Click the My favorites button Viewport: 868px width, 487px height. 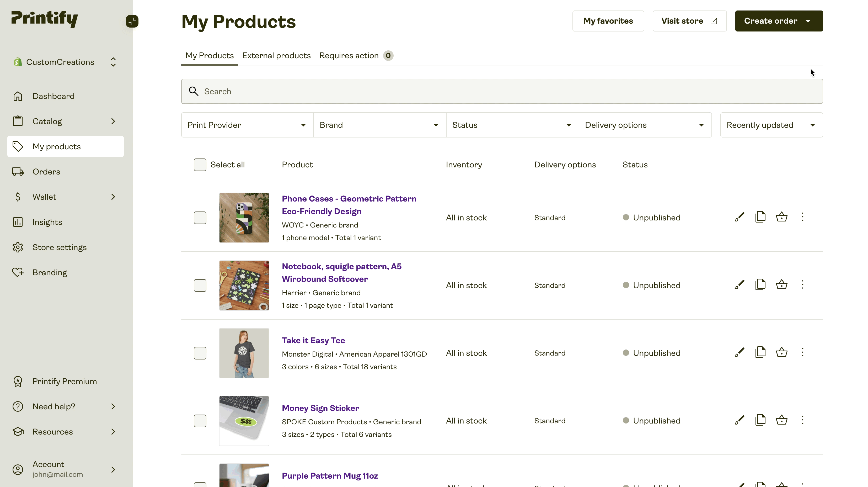[608, 21]
